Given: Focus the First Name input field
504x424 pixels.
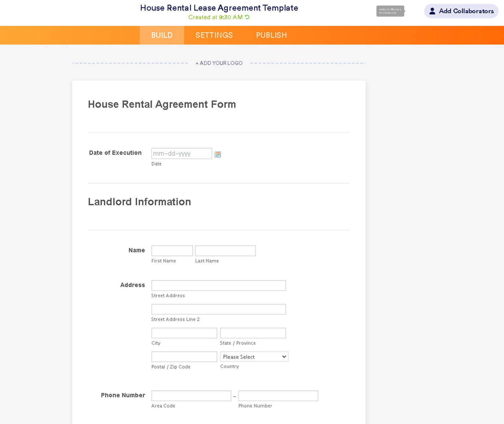Looking at the screenshot, I should [x=172, y=251].
